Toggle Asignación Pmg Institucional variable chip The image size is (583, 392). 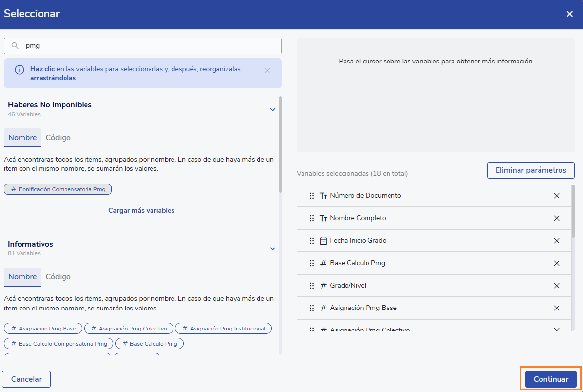coord(223,329)
